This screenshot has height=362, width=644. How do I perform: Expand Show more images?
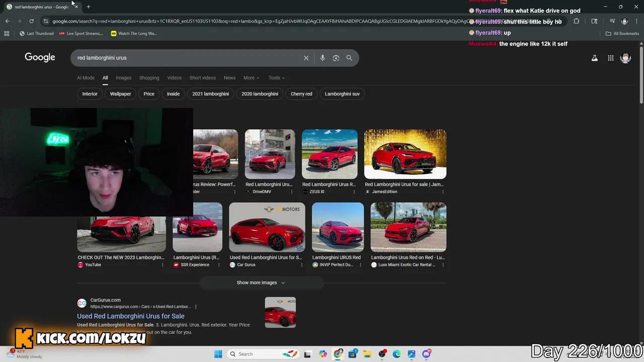[261, 283]
